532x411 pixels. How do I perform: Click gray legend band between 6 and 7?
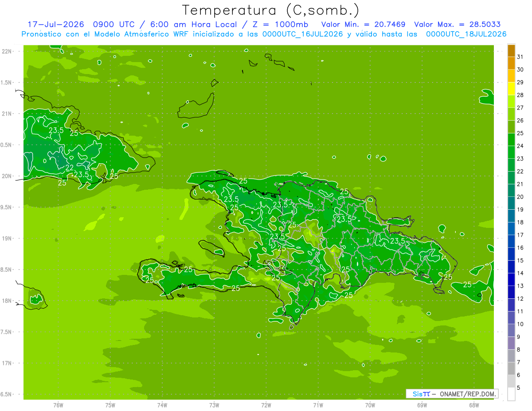click(511, 368)
